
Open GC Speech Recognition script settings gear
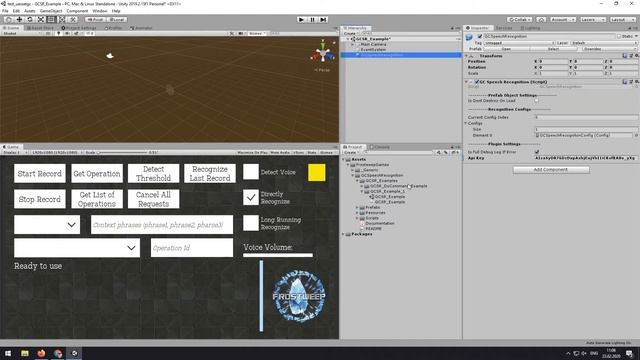636,82
